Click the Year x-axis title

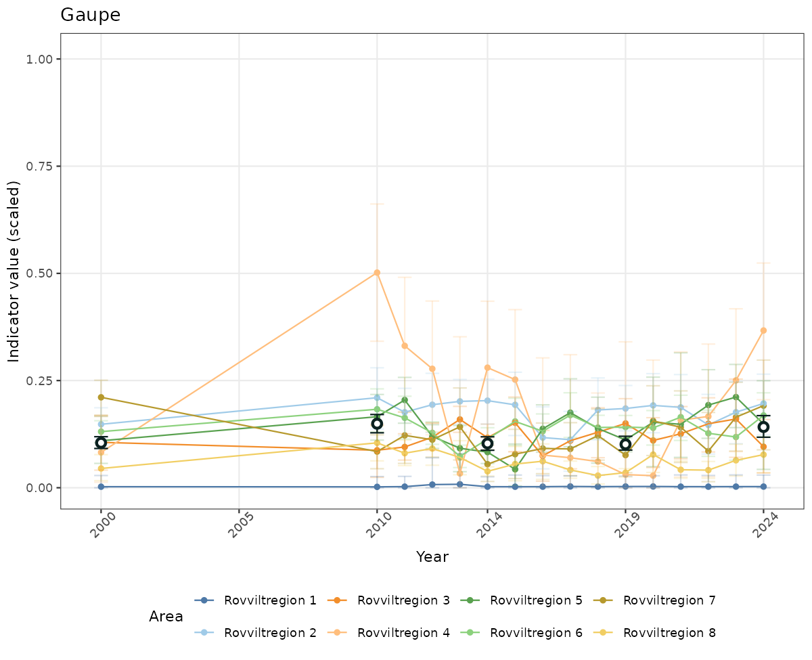pos(432,557)
